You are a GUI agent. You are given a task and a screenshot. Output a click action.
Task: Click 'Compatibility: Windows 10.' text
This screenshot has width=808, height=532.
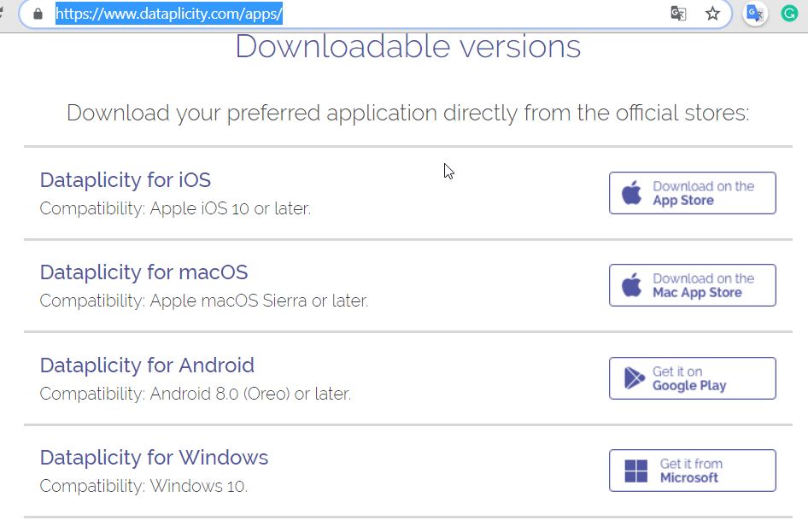[143, 486]
